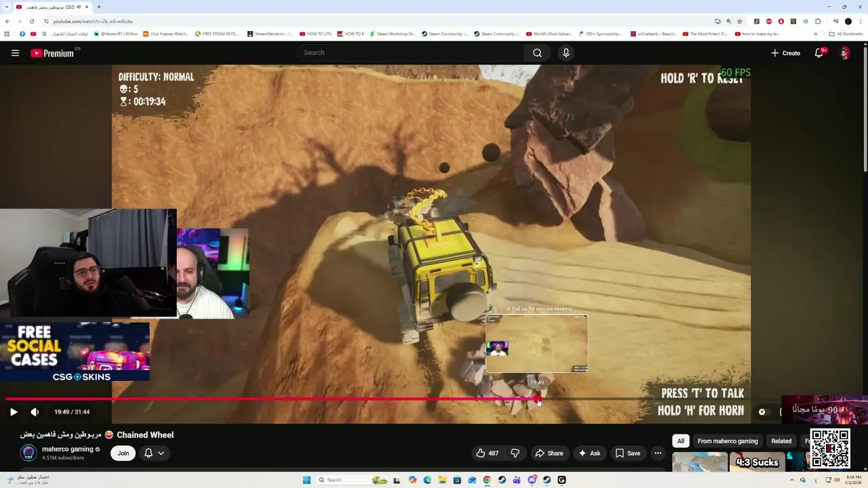868x488 pixels.
Task: Open Create button in YouTube header
Action: [x=785, y=53]
